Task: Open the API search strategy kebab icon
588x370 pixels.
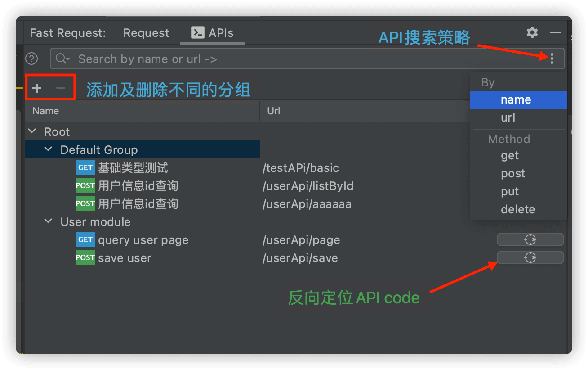Action: (x=552, y=59)
